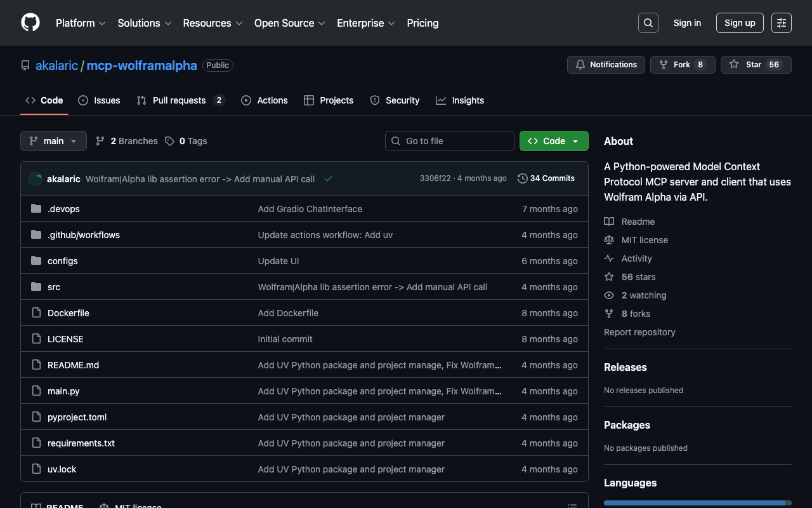Click the search magnifier icon in header
The image size is (812, 508).
click(x=648, y=23)
